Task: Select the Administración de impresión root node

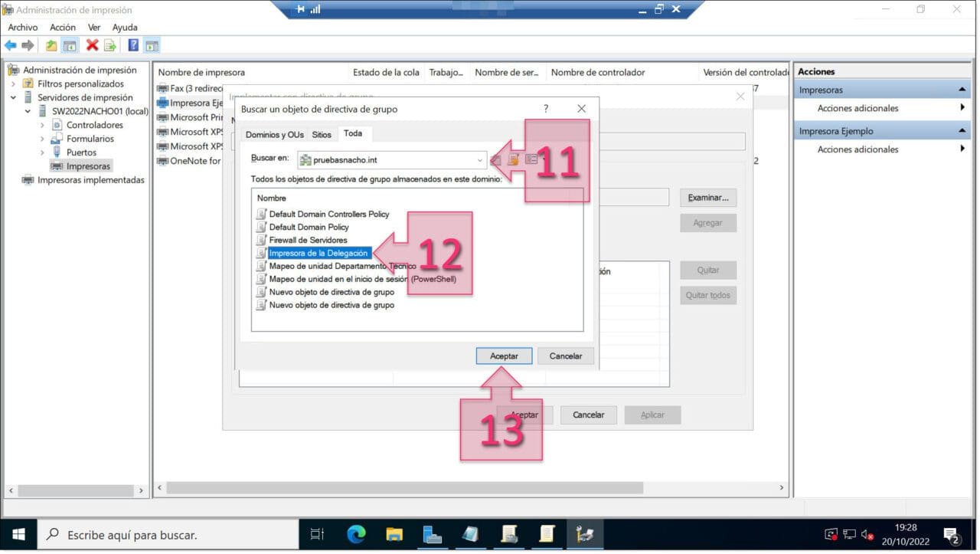Action: pos(80,70)
